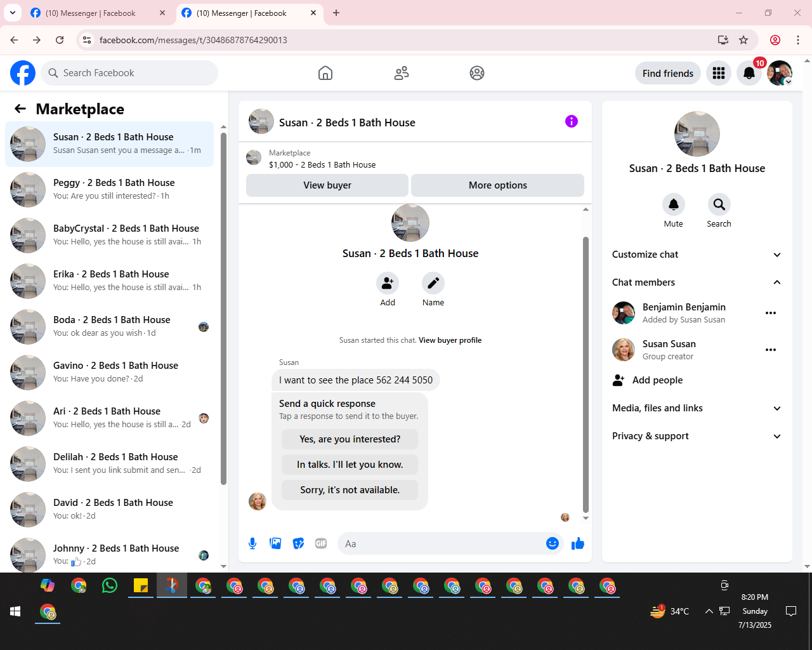Open Facebook home logo
The height and width of the screenshot is (650, 812).
coord(23,73)
